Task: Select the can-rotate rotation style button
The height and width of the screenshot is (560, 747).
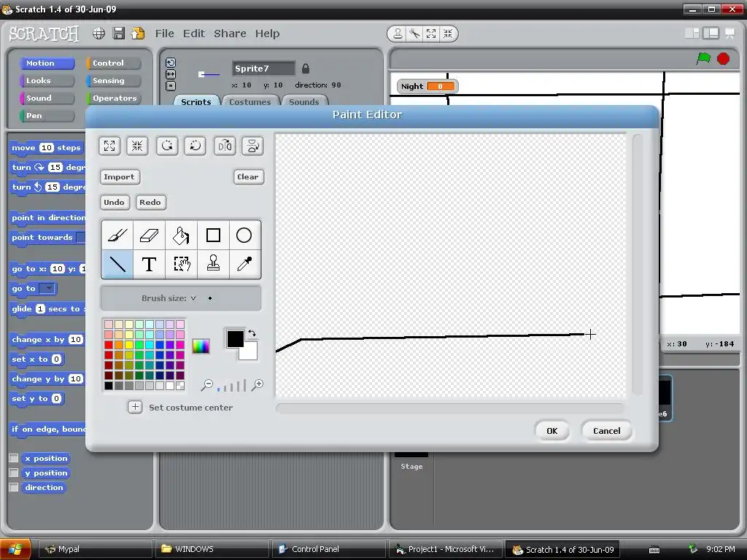Action: (x=171, y=63)
